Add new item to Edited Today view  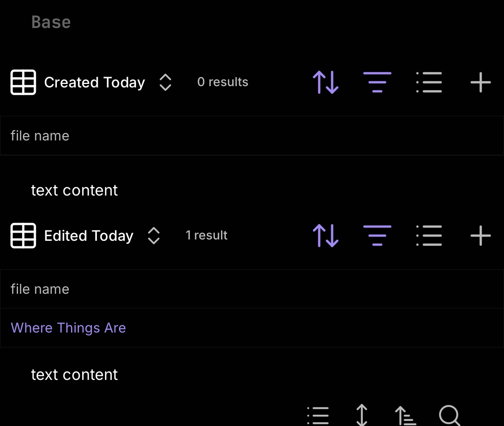coord(481,236)
